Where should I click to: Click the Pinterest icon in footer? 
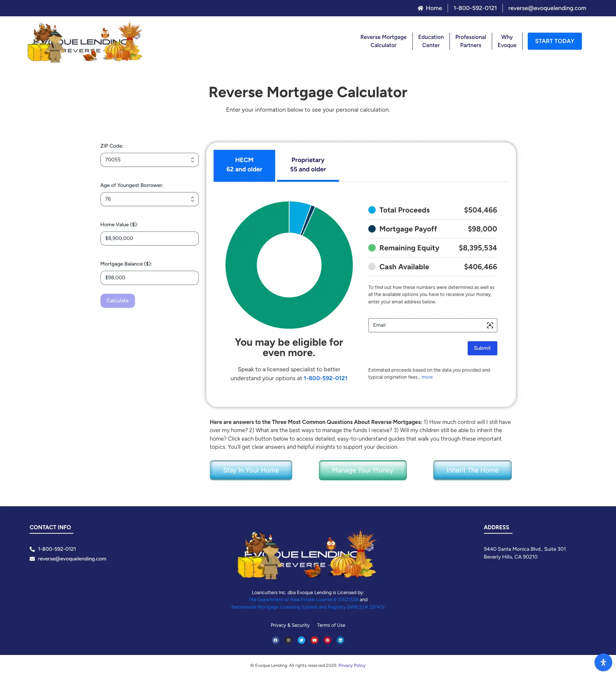pyautogui.click(x=327, y=640)
